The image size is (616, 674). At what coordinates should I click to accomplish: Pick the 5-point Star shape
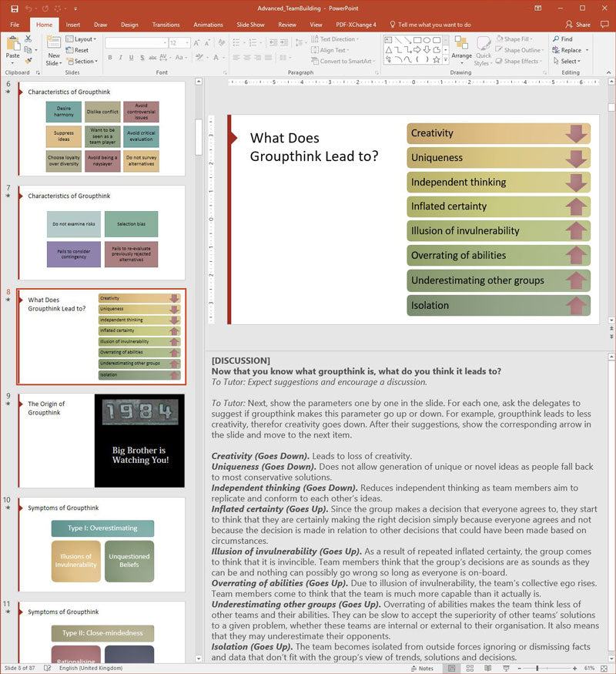coord(437,60)
